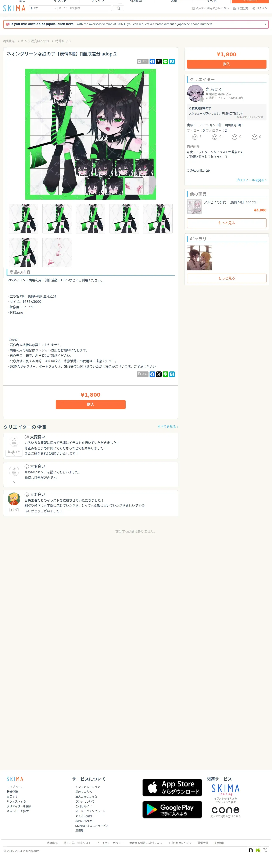This screenshot has width=272, height=868.
Task: Select the opt販売 breadcrumb item
Action: pyautogui.click(x=9, y=41)
